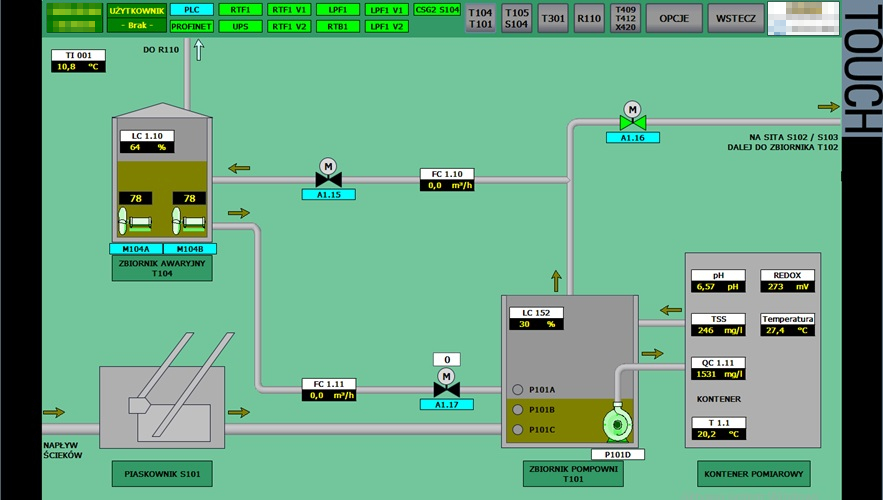
Task: Open the A1.17 motorized valve symbol
Action: 446,387
